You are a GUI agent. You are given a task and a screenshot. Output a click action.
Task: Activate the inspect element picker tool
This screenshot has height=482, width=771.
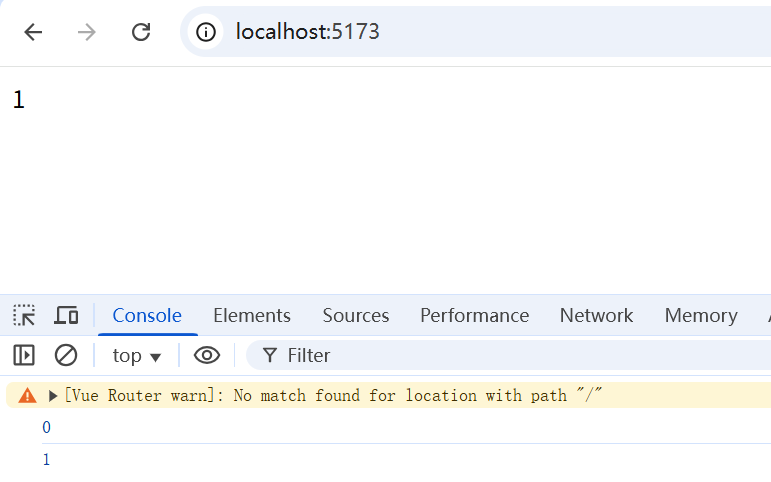click(24, 315)
